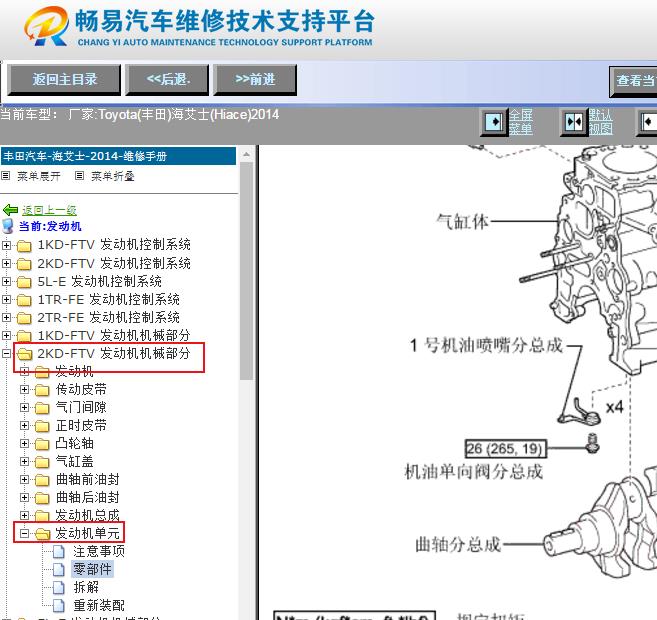The height and width of the screenshot is (620, 657).
Task: Collapse the 发动机单元 subfolder
Action: 24,534
